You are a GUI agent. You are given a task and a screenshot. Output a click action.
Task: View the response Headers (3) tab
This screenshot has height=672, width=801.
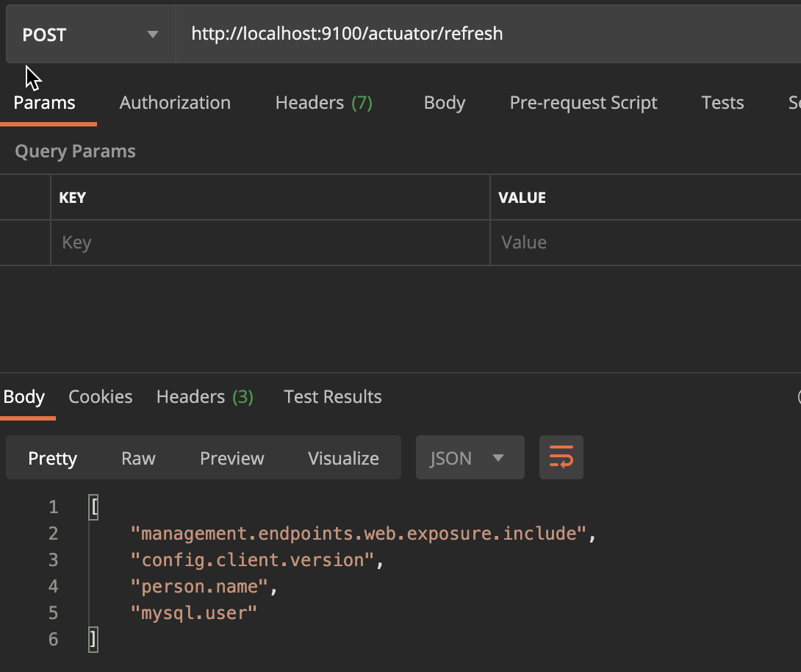click(x=204, y=397)
